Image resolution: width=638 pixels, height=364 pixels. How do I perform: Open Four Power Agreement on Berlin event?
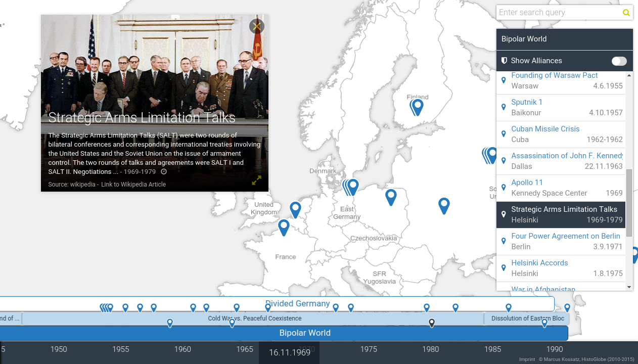point(565,236)
